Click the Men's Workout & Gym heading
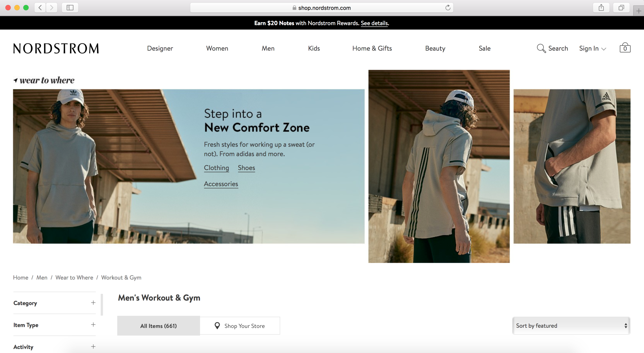644x353 pixels. (x=159, y=298)
